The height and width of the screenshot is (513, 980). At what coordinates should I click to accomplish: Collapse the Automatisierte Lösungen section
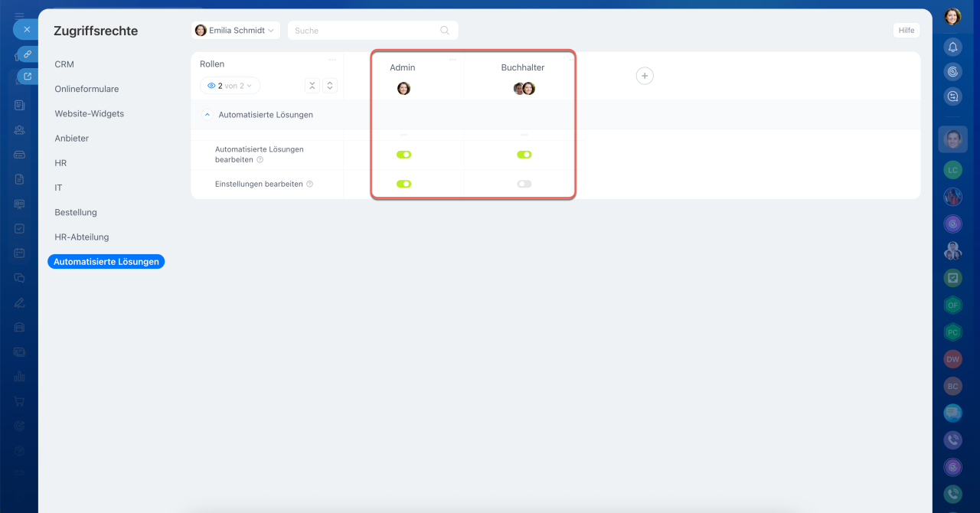coord(207,114)
